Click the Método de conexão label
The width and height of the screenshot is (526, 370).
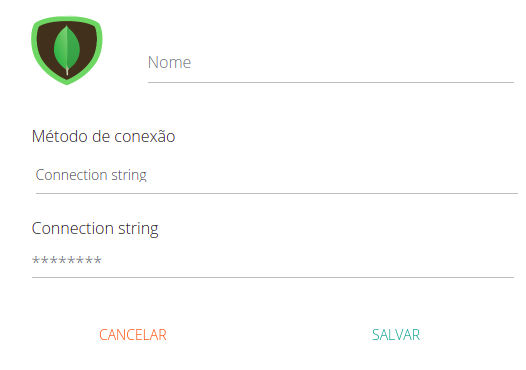pos(103,137)
